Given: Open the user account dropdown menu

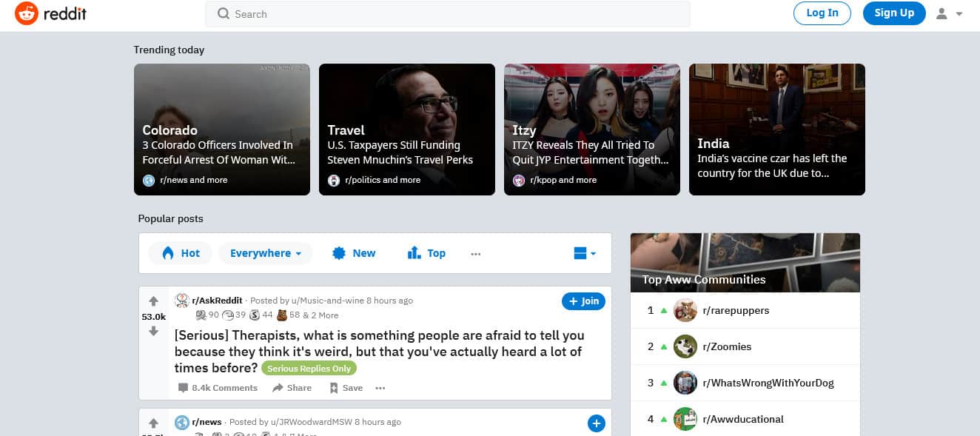Looking at the screenshot, I should coord(949,13).
